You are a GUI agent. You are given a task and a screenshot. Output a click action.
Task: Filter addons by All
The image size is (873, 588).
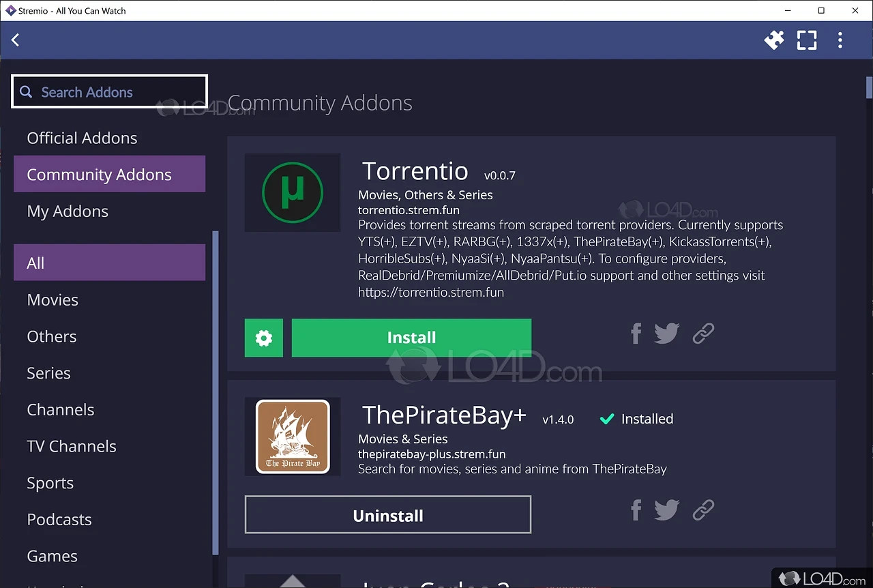(109, 263)
